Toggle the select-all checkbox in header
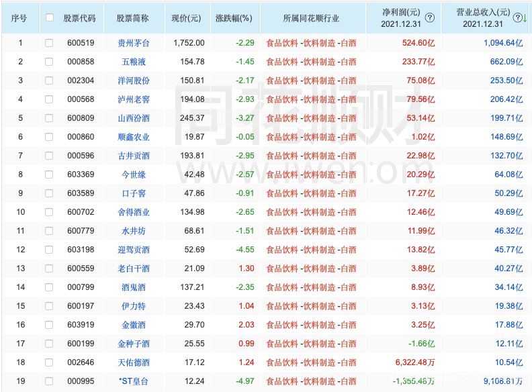Viewport: 532px width, 392px height. (50, 17)
